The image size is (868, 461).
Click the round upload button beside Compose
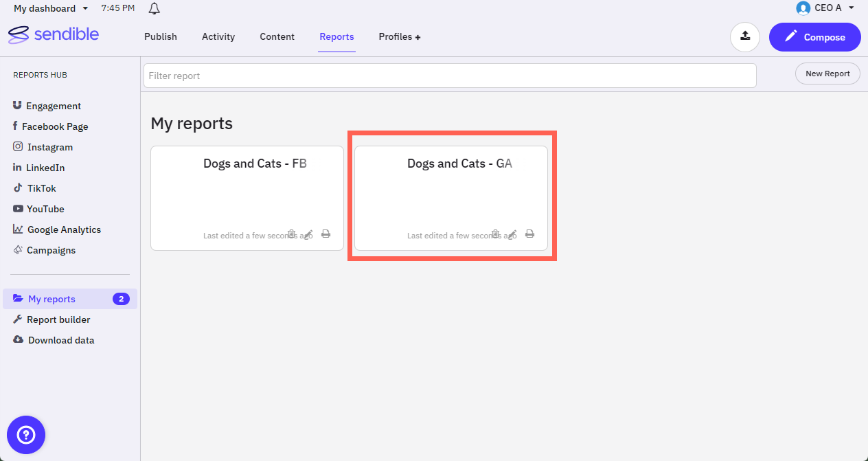tap(745, 37)
